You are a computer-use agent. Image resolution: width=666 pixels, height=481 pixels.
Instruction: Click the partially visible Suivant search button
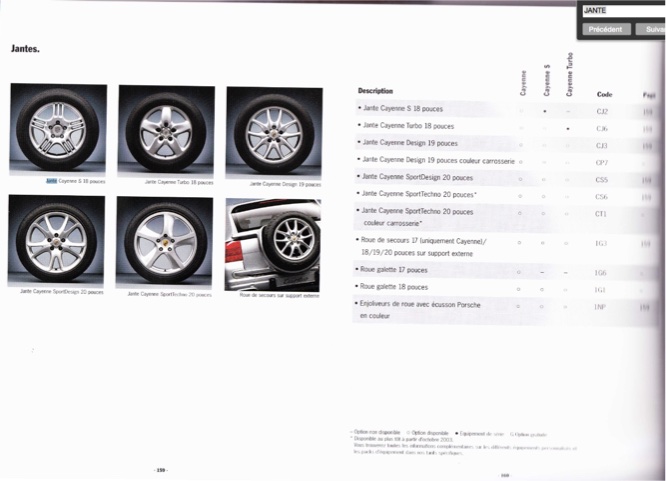pyautogui.click(x=651, y=29)
